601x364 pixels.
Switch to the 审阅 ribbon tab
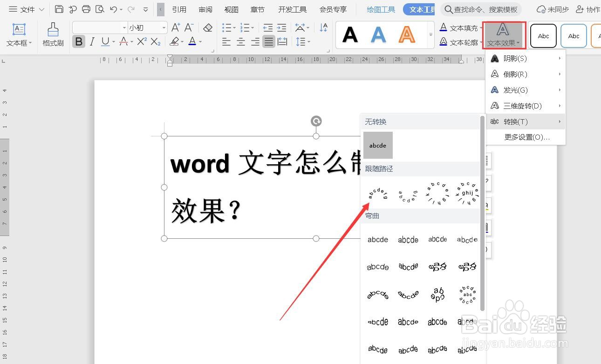(x=205, y=9)
